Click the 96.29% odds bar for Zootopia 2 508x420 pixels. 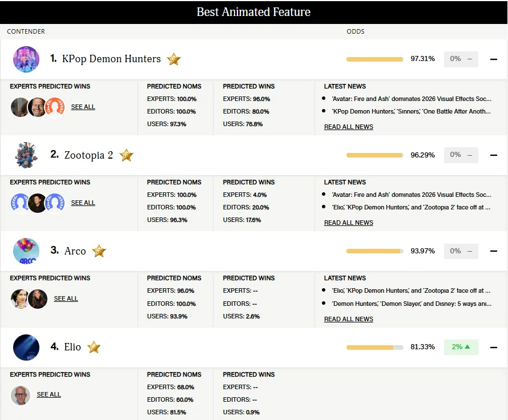tap(375, 155)
